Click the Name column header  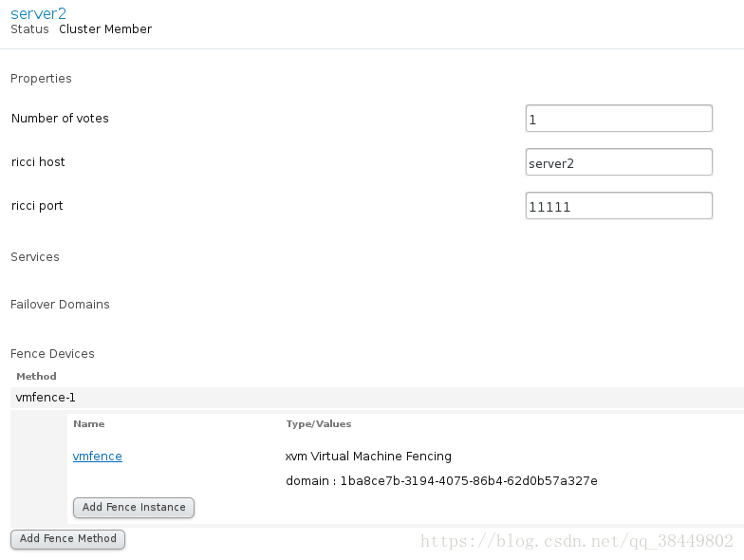(x=89, y=423)
